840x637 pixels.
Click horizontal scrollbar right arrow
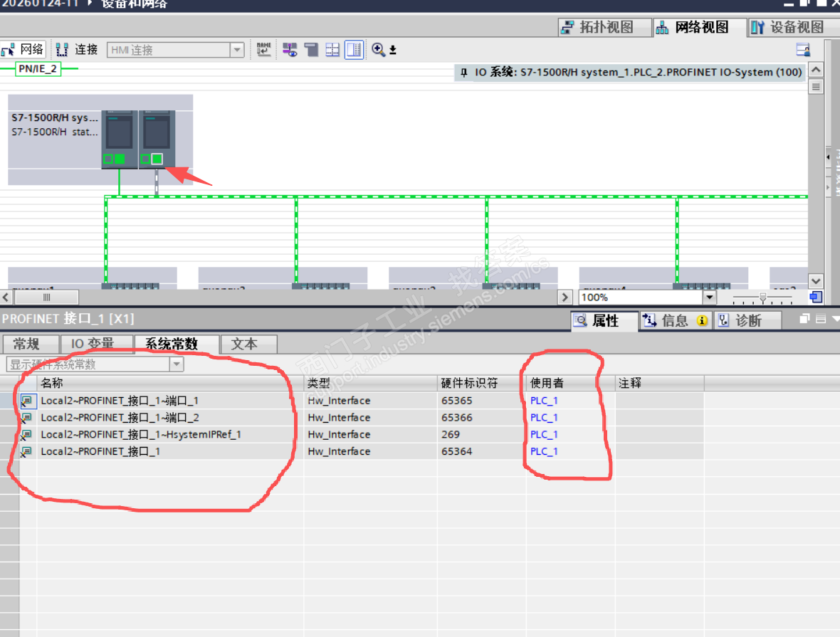565,298
